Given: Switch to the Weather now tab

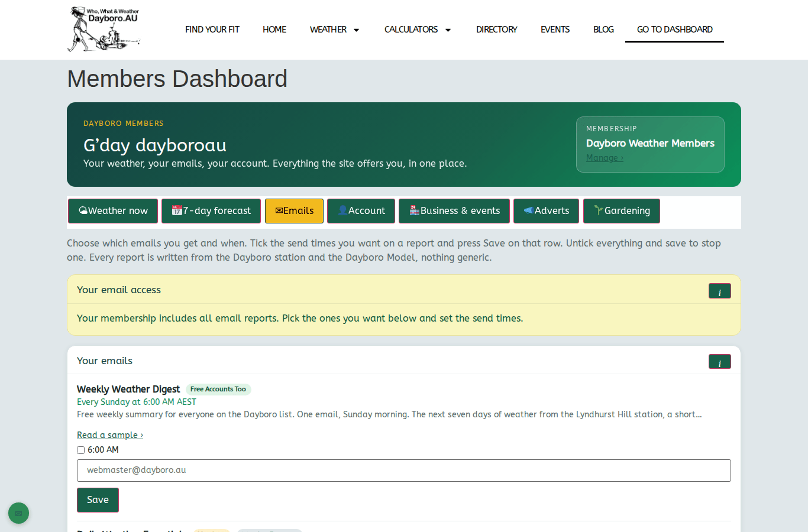Looking at the screenshot, I should (113, 211).
